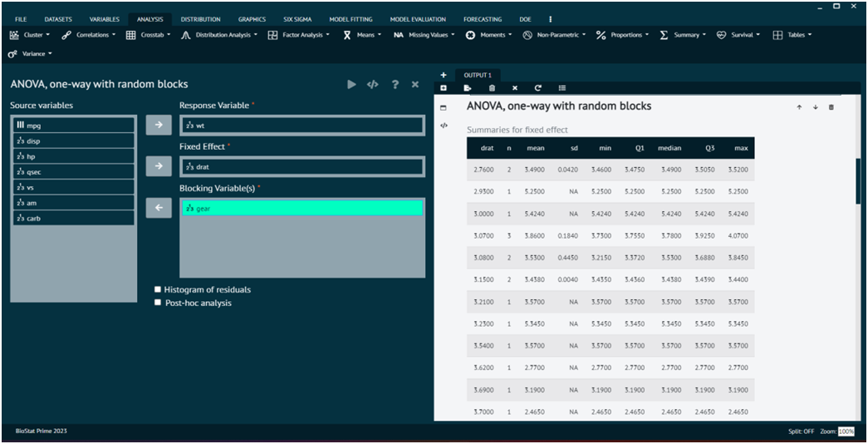Click the add block icon in output toolbar
This screenshot has height=444, width=868.
(444, 88)
